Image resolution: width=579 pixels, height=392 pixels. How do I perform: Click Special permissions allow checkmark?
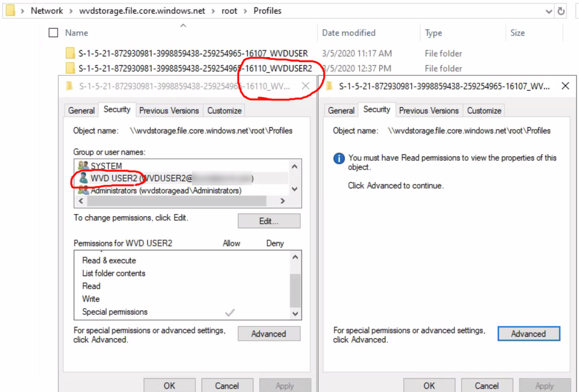(x=230, y=313)
